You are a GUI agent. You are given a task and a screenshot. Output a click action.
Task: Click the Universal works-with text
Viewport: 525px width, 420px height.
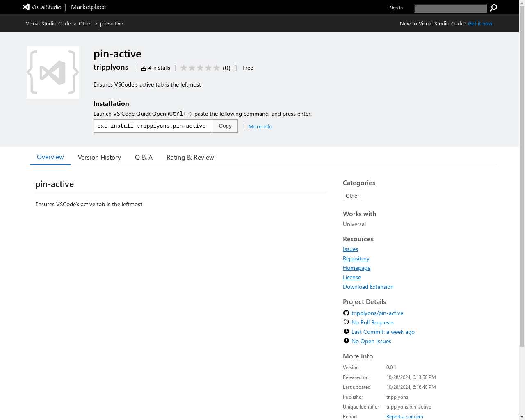[x=354, y=224]
